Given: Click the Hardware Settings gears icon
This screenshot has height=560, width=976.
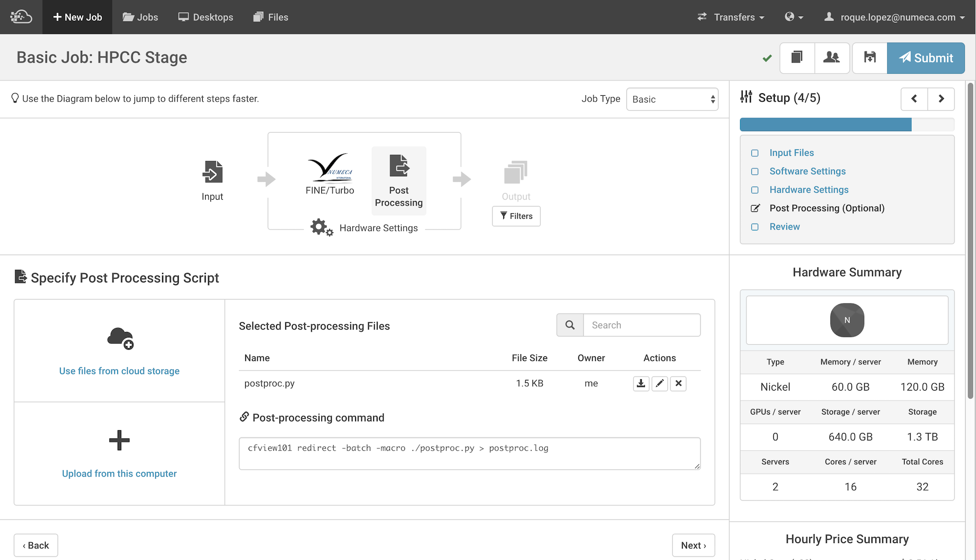Looking at the screenshot, I should [321, 227].
